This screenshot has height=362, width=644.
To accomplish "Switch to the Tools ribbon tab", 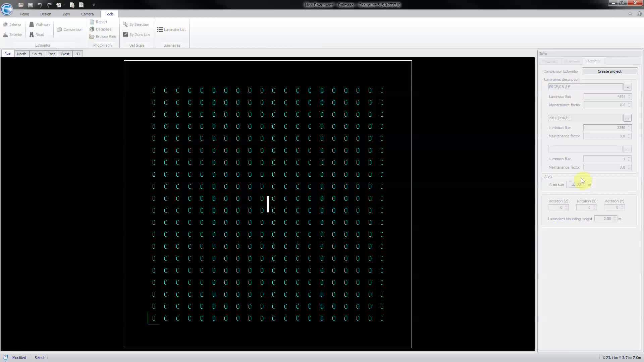I will click(x=109, y=14).
